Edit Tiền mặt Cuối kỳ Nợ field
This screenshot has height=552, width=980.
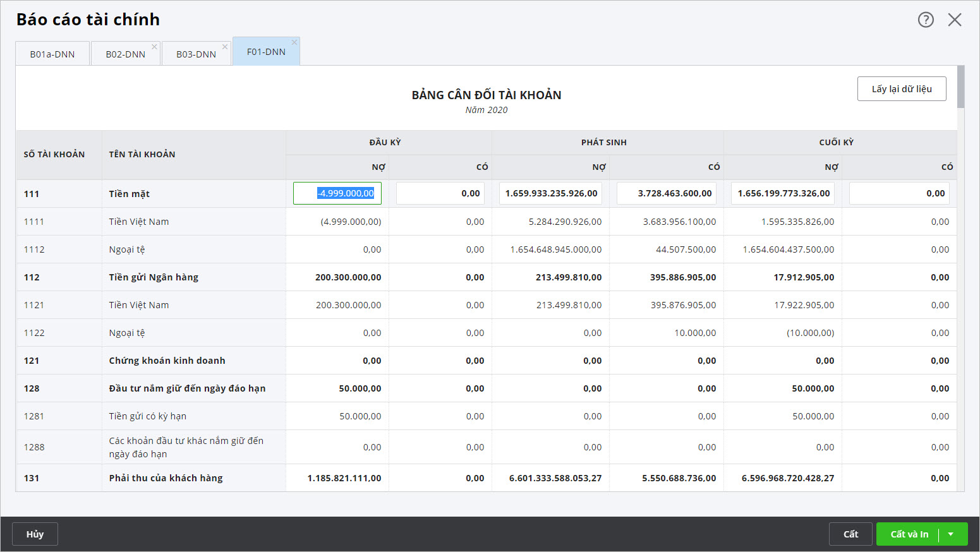click(783, 193)
